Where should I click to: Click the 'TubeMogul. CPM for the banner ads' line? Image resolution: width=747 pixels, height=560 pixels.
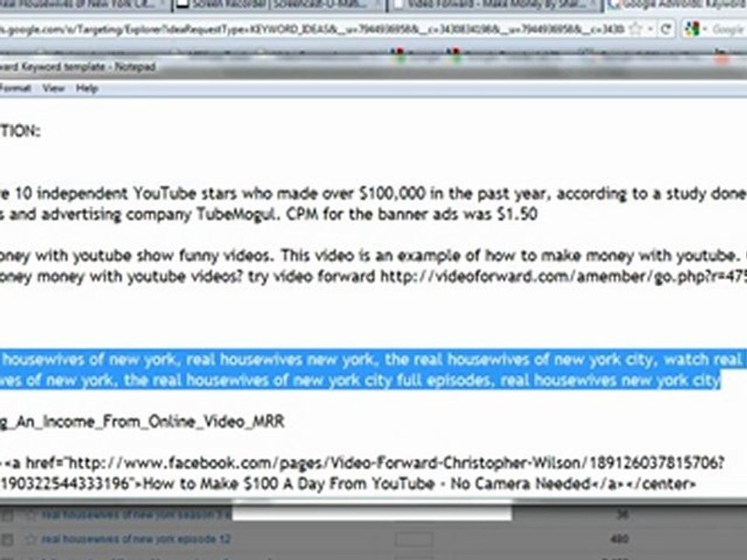coord(268,215)
